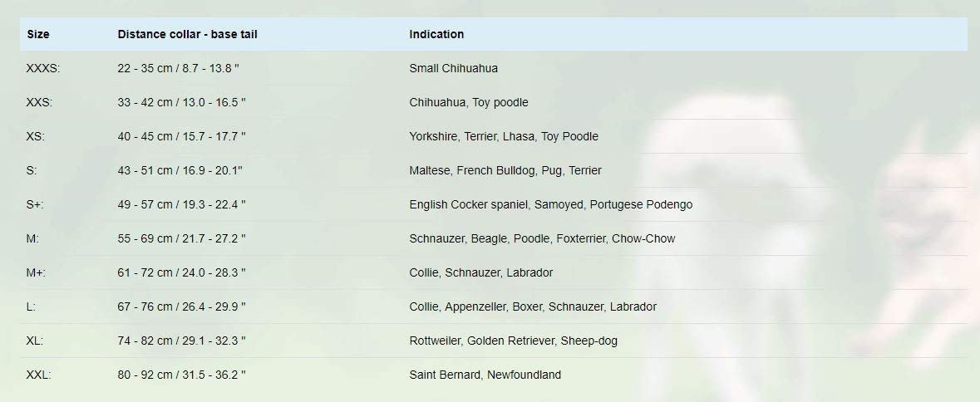
Task: Select the XXL size label
Action: 39,375
